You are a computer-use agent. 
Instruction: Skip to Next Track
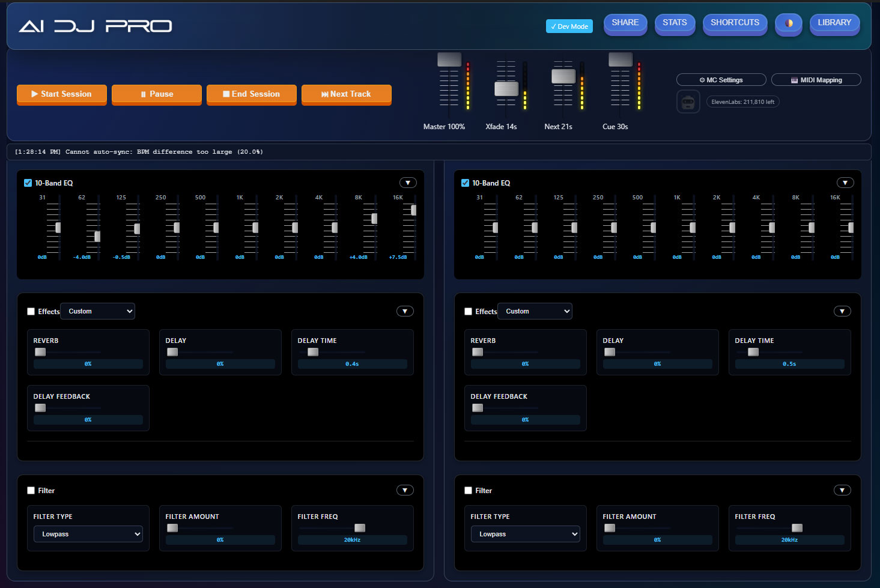[346, 94]
